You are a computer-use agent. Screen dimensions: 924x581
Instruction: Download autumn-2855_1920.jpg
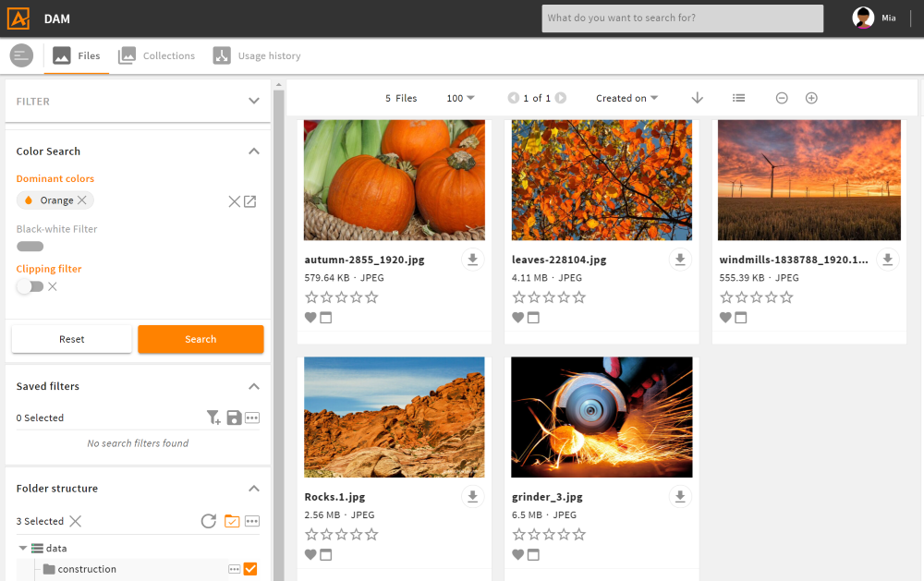(472, 260)
